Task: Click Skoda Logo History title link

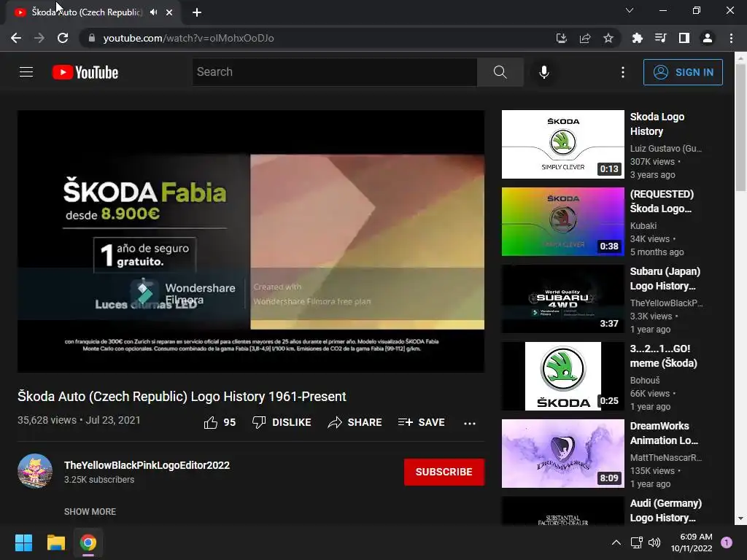Action: [657, 124]
